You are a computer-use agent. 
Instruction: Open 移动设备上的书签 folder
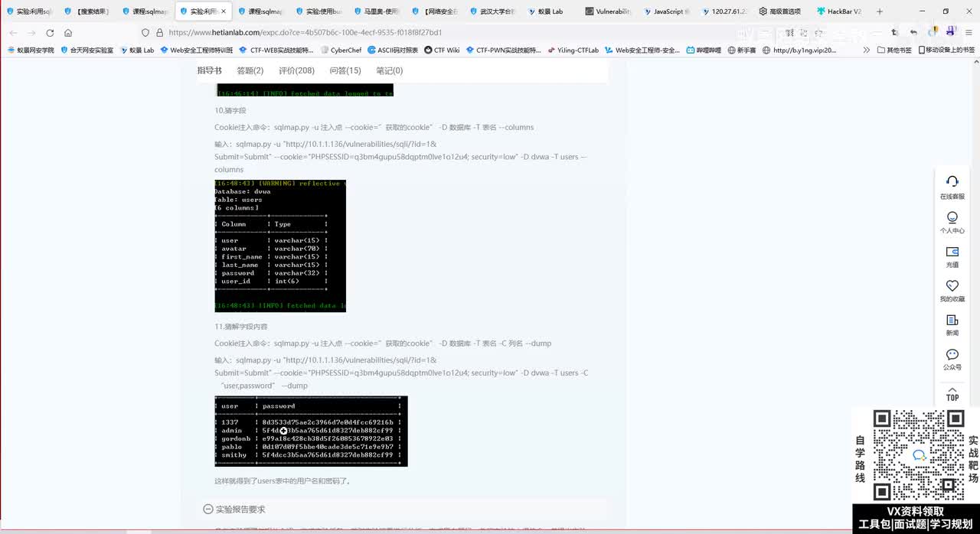point(946,50)
